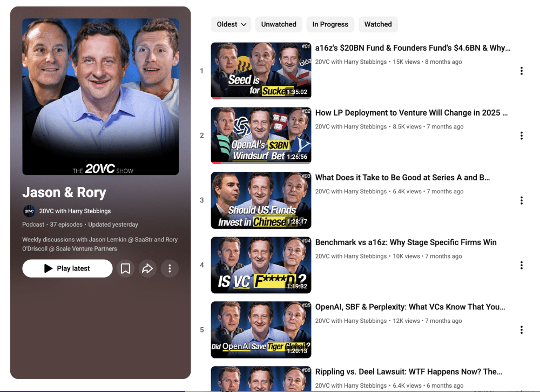Play the Did OpenAI Save Tiger Global thumbnail
The image size is (540, 392).
pyautogui.click(x=261, y=330)
